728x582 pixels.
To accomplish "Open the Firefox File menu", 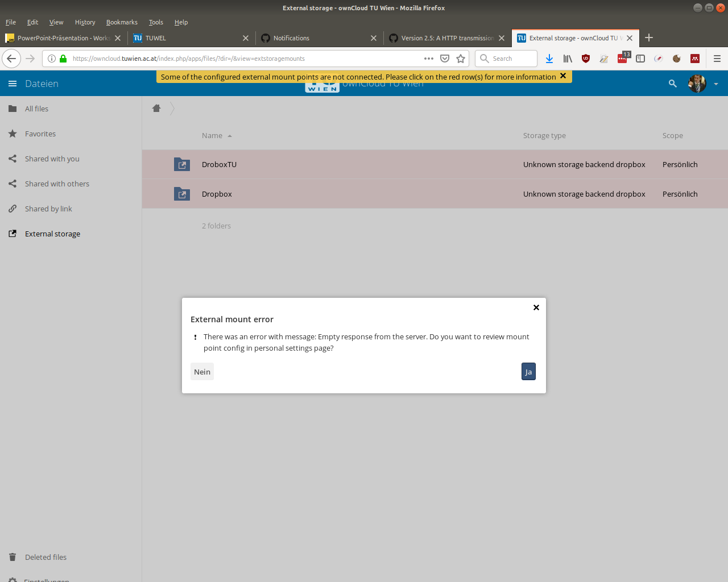I will tap(11, 22).
